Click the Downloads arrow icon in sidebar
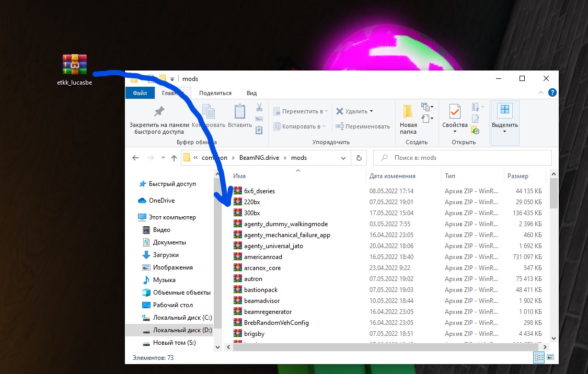Image resolution: width=588 pixels, height=374 pixels. [146, 255]
